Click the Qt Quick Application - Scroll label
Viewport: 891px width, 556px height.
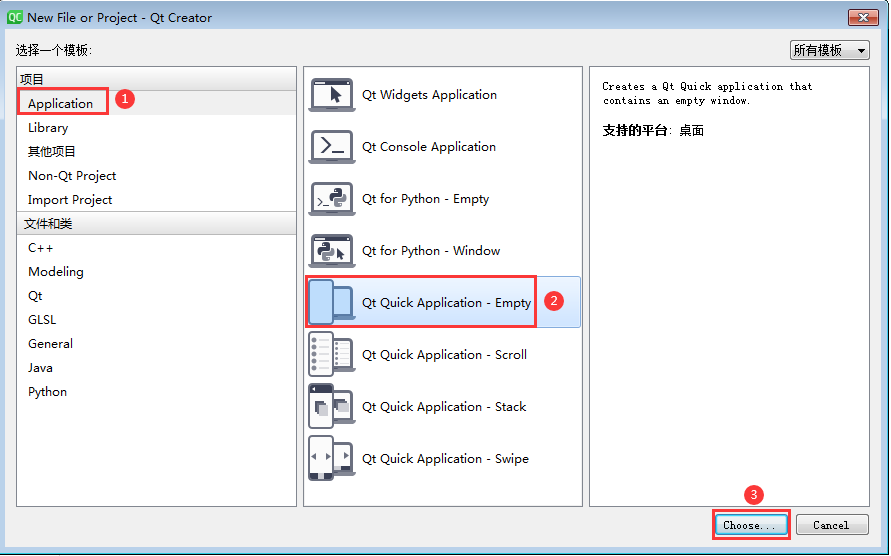point(444,355)
